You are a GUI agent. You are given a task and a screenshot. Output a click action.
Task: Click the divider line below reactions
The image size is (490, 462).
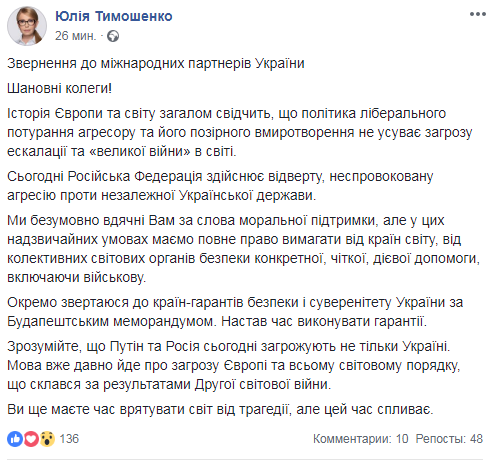245,460
